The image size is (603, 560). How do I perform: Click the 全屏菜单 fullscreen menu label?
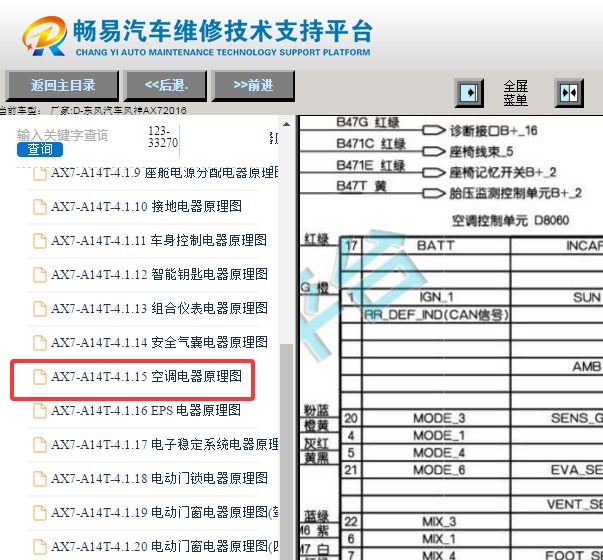pyautogui.click(x=516, y=93)
